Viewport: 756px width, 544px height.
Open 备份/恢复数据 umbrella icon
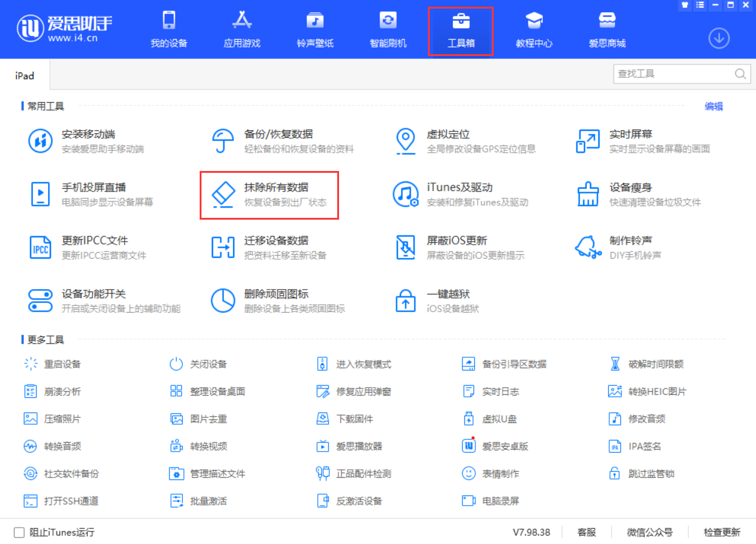pos(223,141)
